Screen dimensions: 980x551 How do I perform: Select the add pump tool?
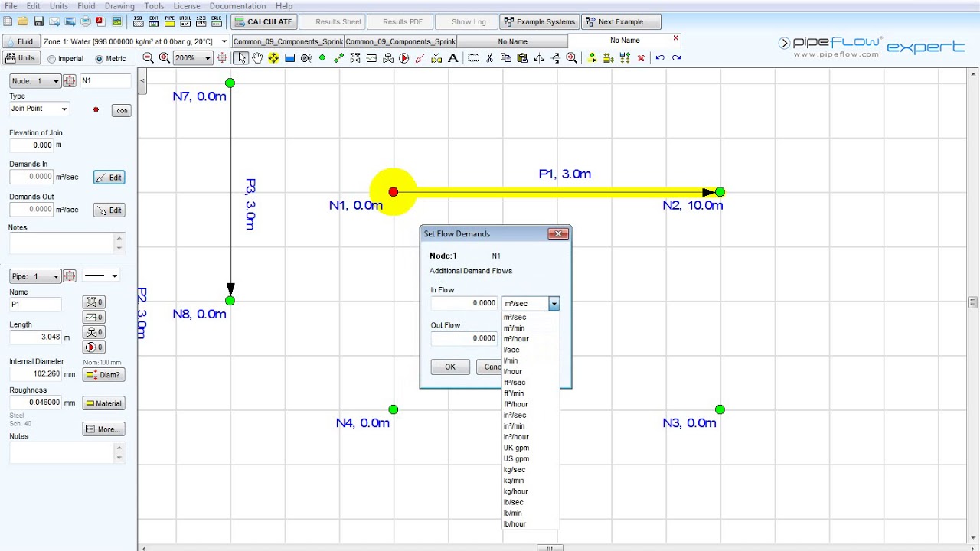(404, 58)
